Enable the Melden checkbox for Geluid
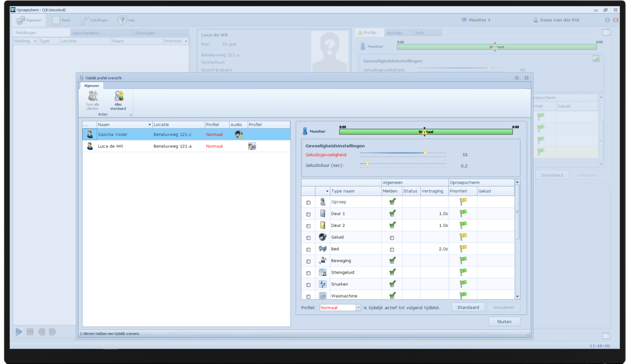 [392, 238]
